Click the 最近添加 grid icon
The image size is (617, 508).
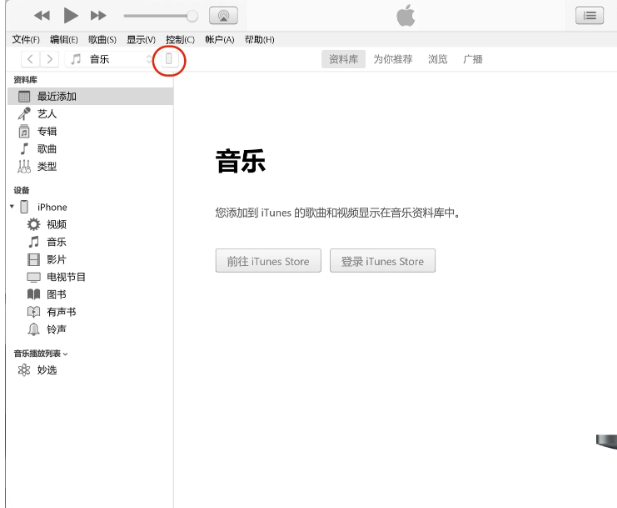24,96
